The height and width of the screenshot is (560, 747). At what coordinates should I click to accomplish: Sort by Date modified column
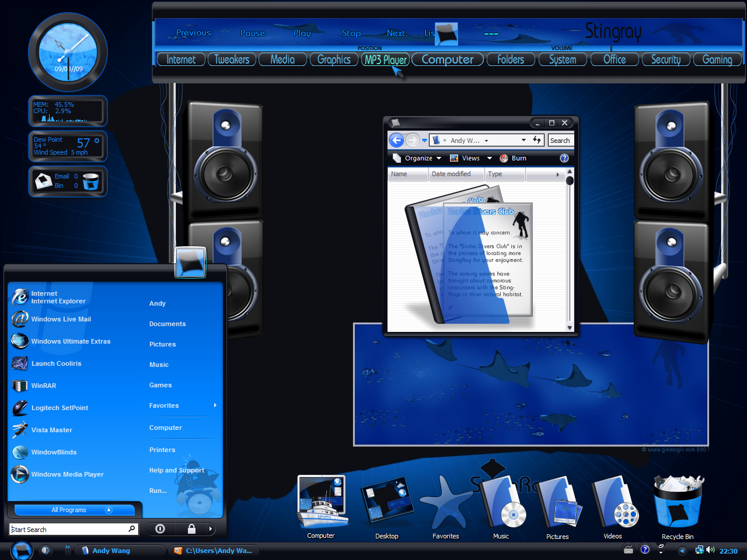[456, 174]
